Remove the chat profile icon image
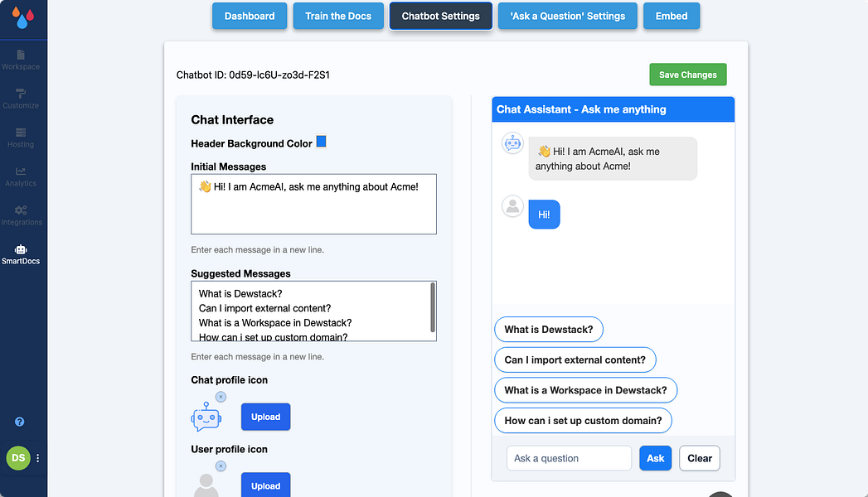This screenshot has height=497, width=868. [221, 397]
